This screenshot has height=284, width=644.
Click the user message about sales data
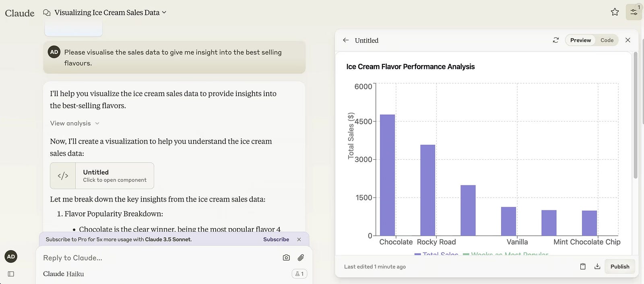174,58
